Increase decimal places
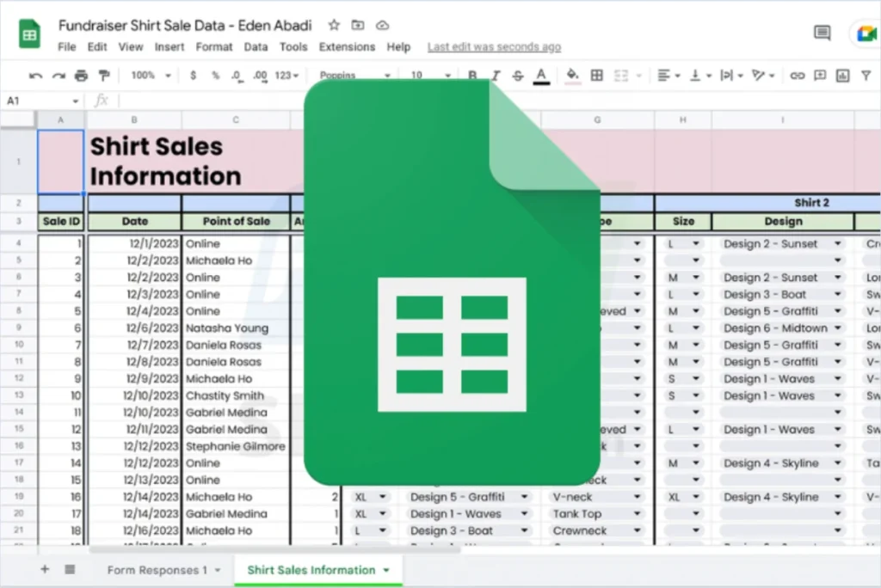The width and height of the screenshot is (881, 588). click(260, 76)
